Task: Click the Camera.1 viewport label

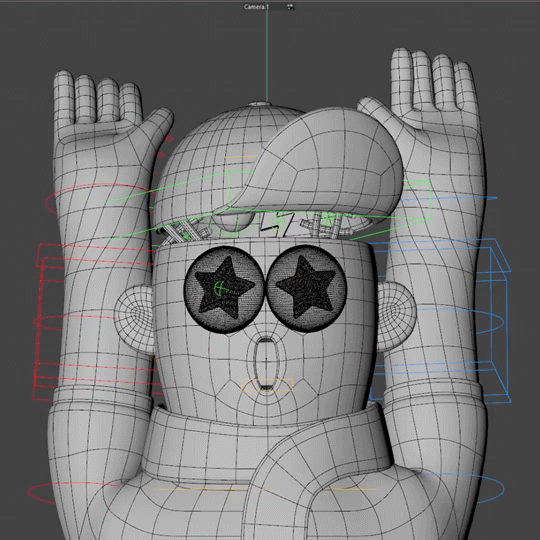Action: click(256, 7)
